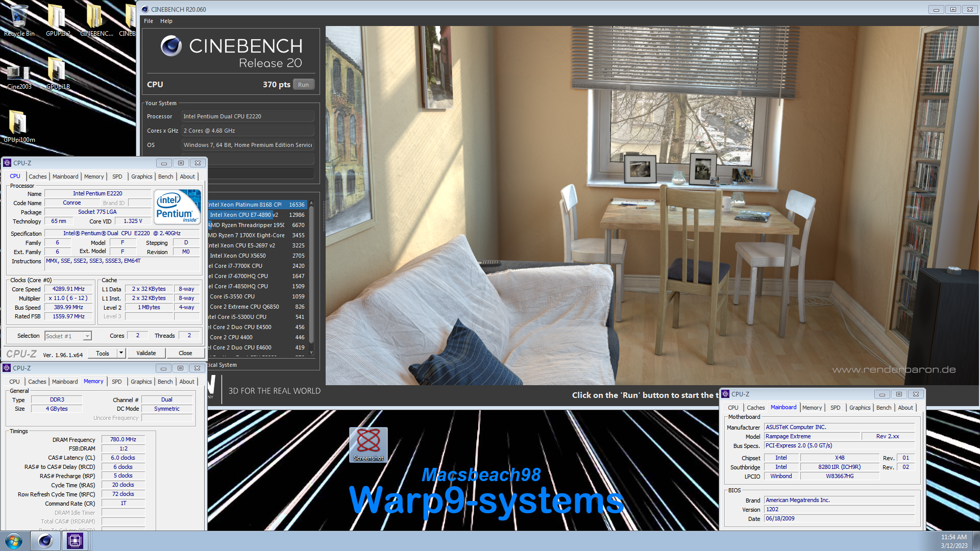The height and width of the screenshot is (551, 980).
Task: Minimize the mainboard CPU-Z window
Action: 881,394
